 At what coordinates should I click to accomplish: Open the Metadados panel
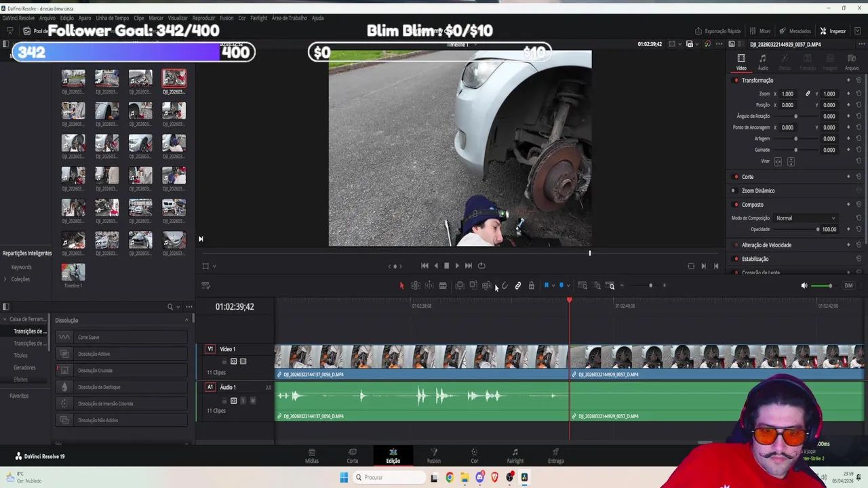795,31
